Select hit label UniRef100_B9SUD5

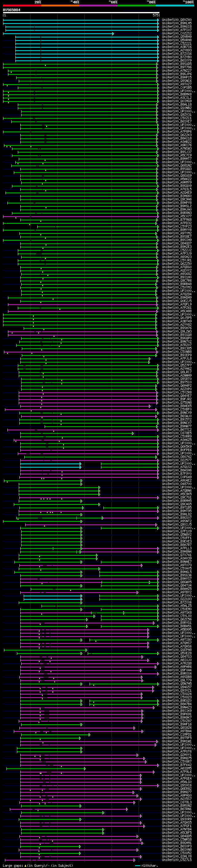(177, 64)
